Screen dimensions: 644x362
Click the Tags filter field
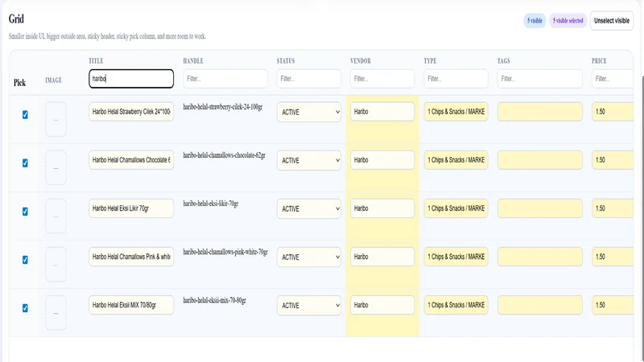point(539,78)
